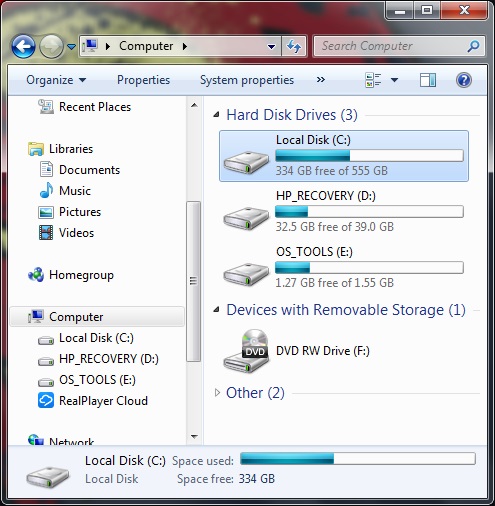Open Help with the question mark icon

pos(464,80)
